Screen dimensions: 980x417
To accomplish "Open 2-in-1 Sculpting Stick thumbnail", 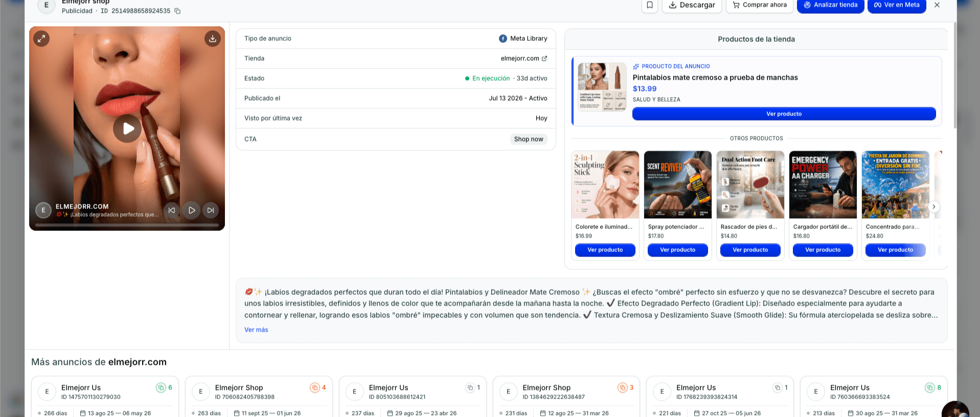I will (x=605, y=184).
